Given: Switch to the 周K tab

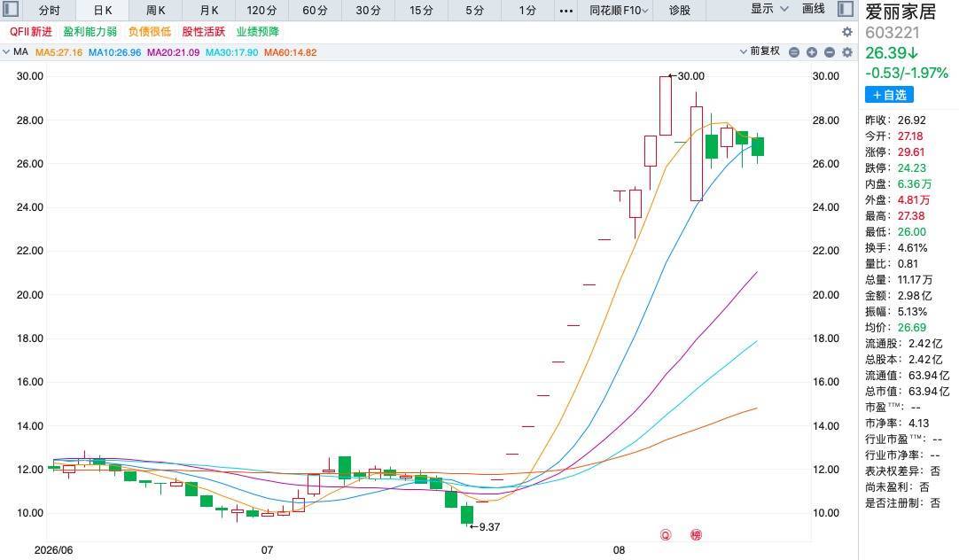Looking at the screenshot, I should coord(155,11).
